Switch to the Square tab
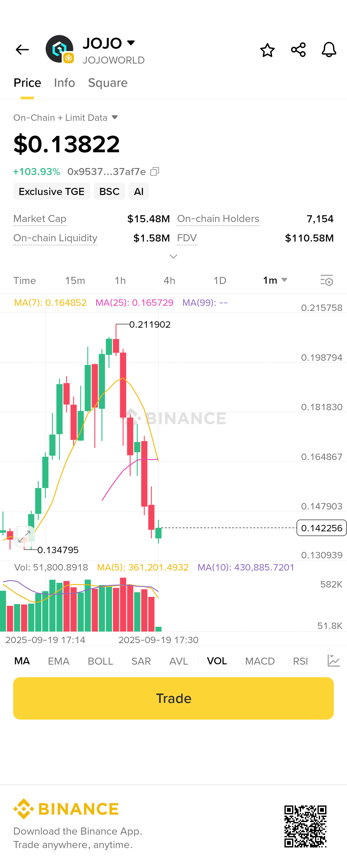This screenshot has width=347, height=868. click(x=107, y=83)
